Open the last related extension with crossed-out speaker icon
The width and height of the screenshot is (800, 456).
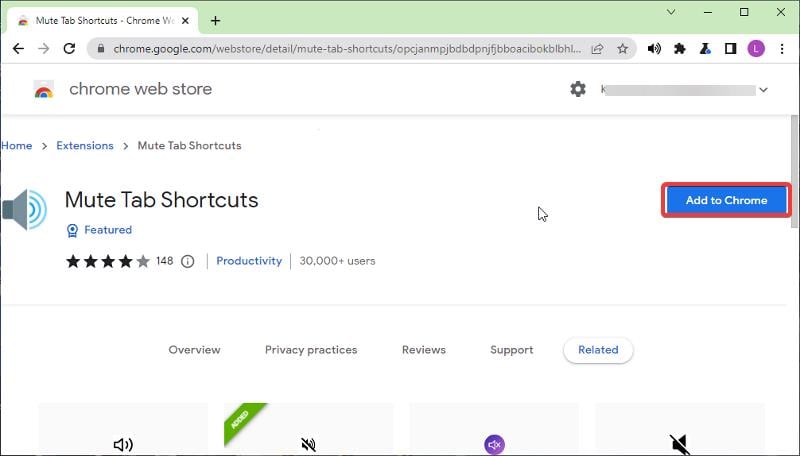tap(680, 429)
